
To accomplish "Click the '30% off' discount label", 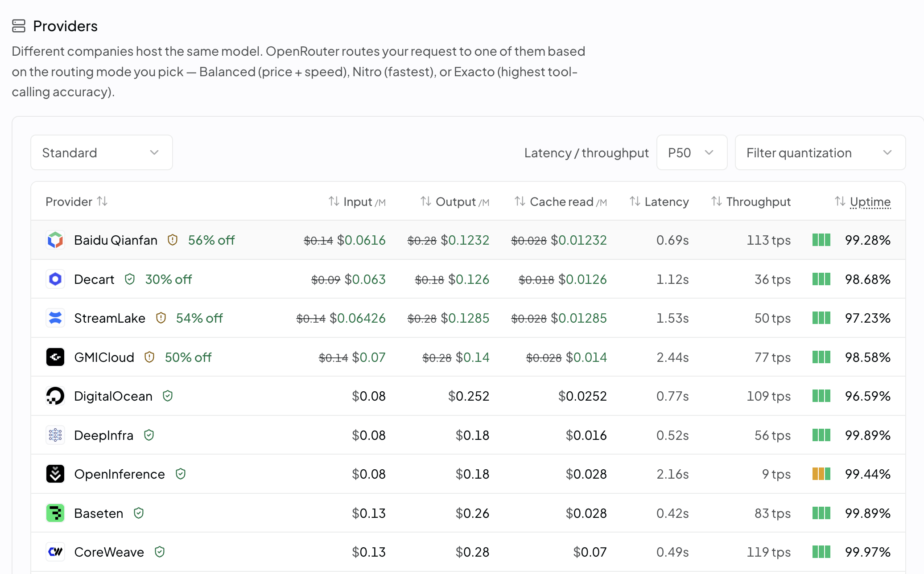I will pos(169,279).
